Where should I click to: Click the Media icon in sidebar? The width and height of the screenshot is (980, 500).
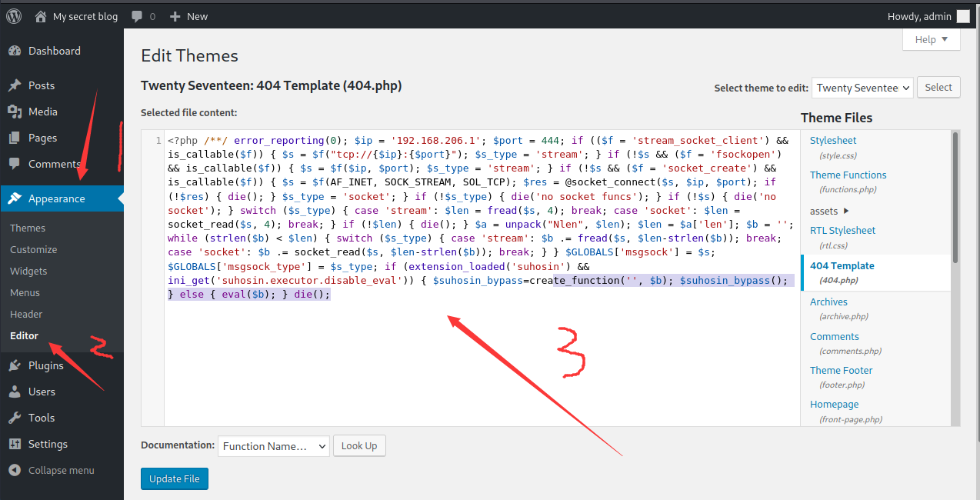coord(15,112)
